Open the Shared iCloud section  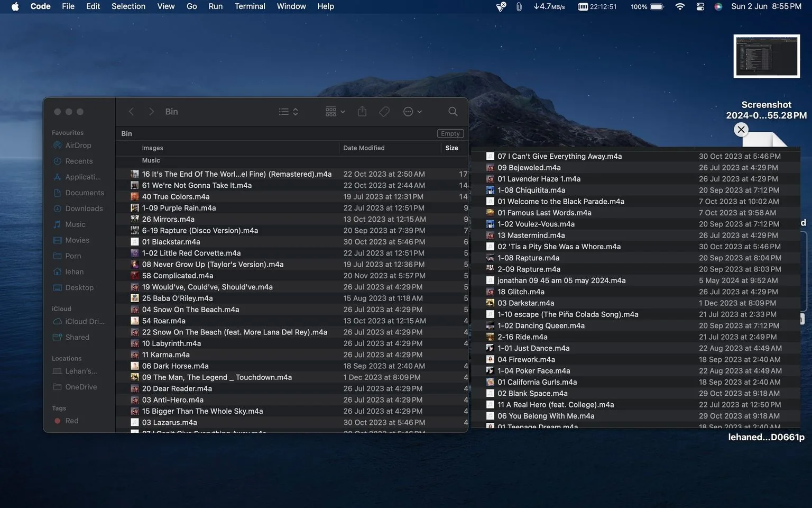pyautogui.click(x=78, y=337)
